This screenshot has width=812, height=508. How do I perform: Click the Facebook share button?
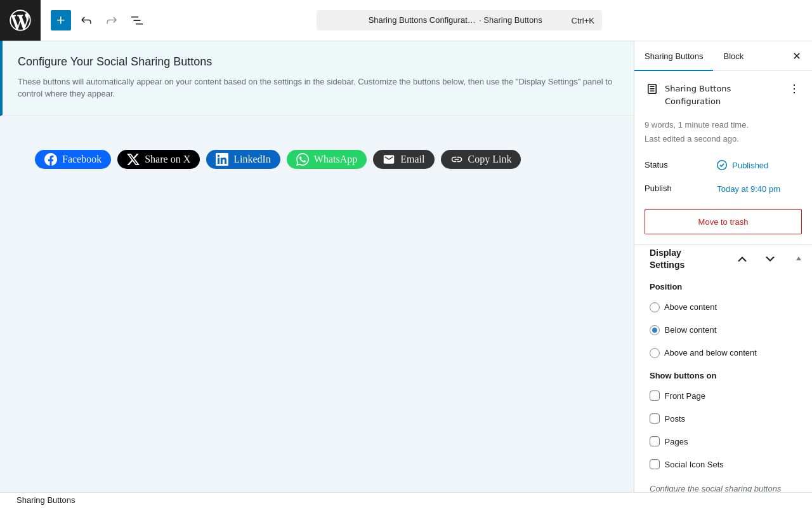(73, 159)
